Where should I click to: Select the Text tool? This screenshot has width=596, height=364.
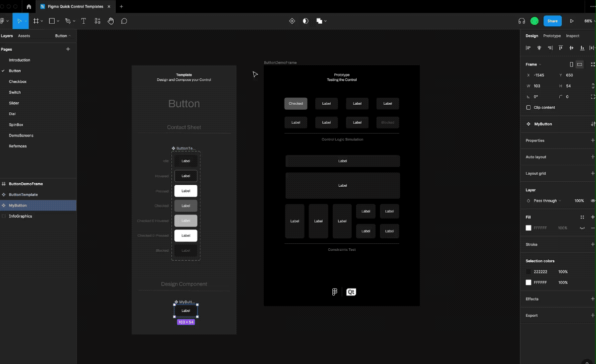point(83,21)
